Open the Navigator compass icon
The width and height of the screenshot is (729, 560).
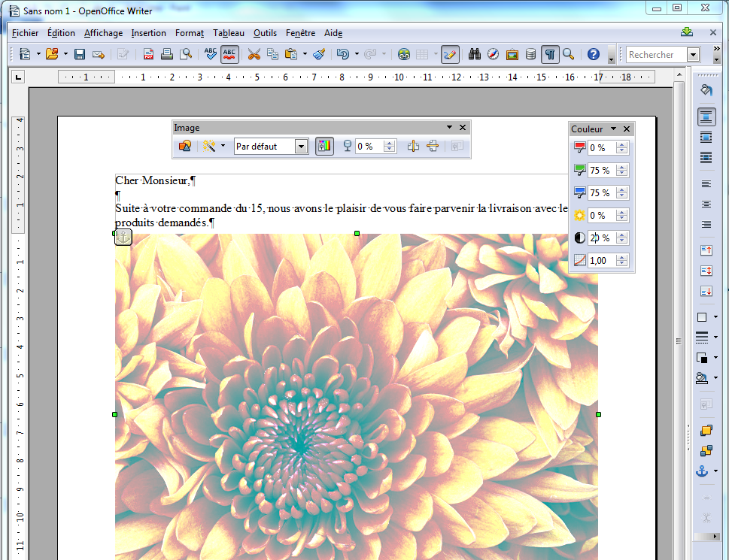pyautogui.click(x=494, y=54)
